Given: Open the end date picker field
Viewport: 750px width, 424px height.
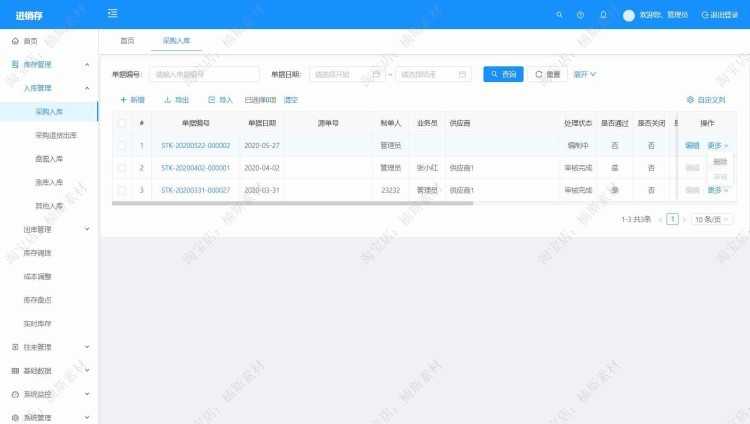Looking at the screenshot, I should click(433, 74).
